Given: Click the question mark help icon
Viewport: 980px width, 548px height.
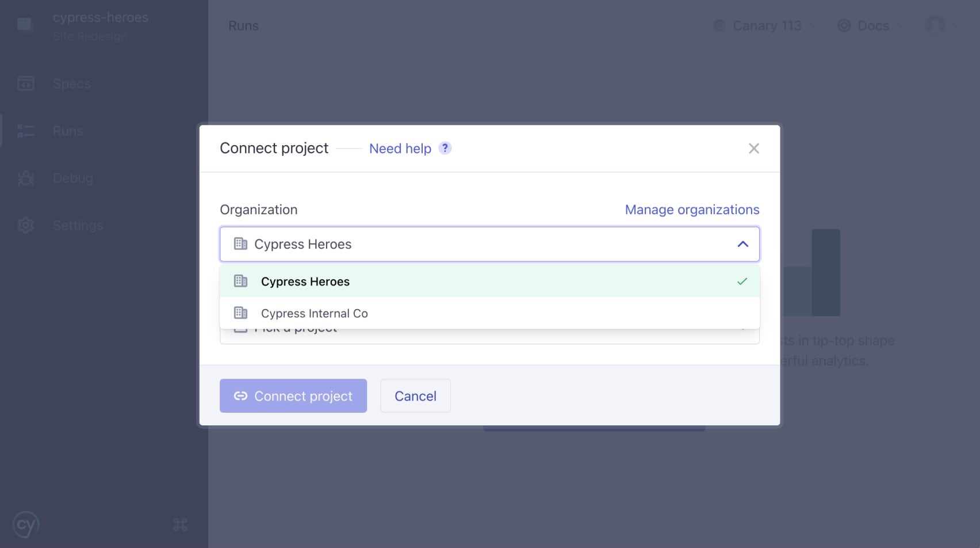Looking at the screenshot, I should point(445,148).
